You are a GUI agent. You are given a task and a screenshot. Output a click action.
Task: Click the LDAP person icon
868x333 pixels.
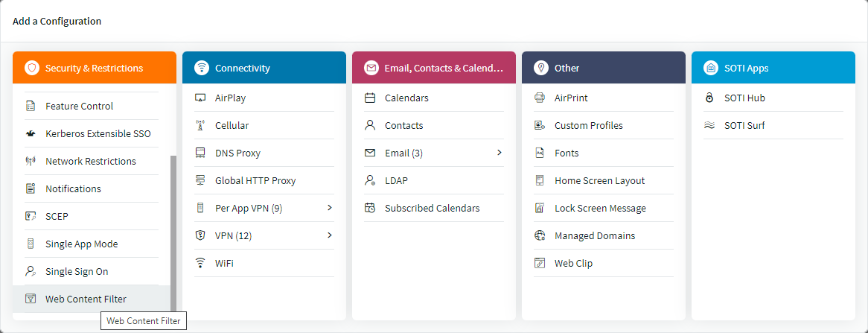click(x=370, y=180)
